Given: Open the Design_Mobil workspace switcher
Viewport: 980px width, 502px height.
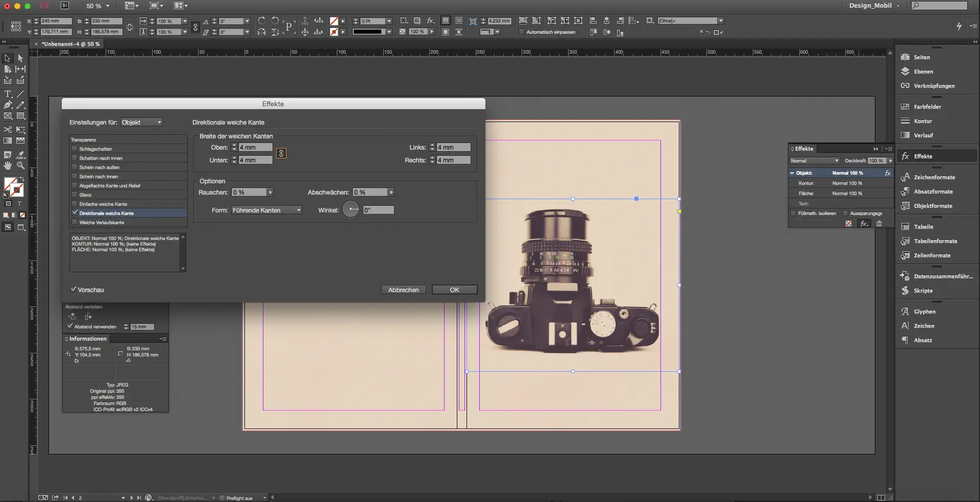Looking at the screenshot, I should click(x=874, y=6).
